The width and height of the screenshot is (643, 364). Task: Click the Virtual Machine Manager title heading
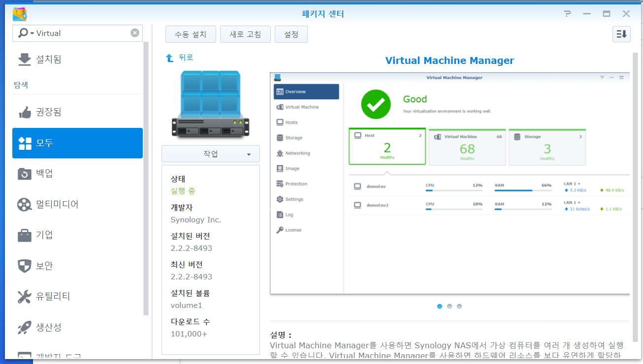(450, 61)
